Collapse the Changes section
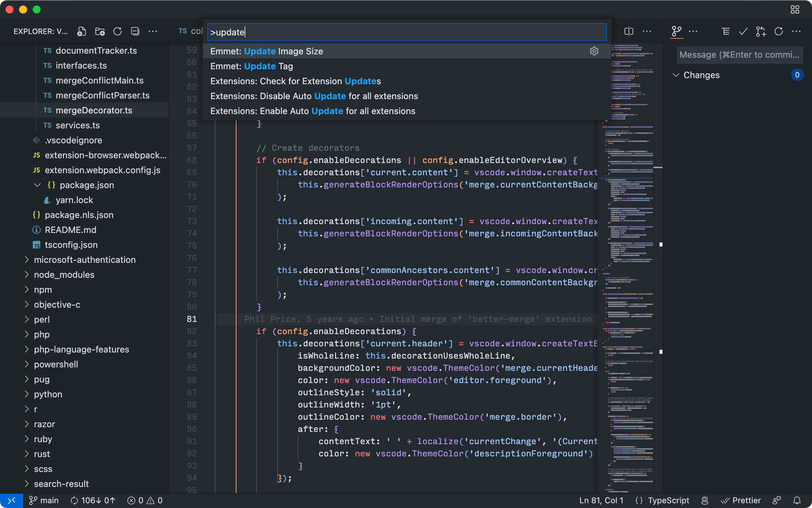Viewport: 812px width, 508px height. 676,75
